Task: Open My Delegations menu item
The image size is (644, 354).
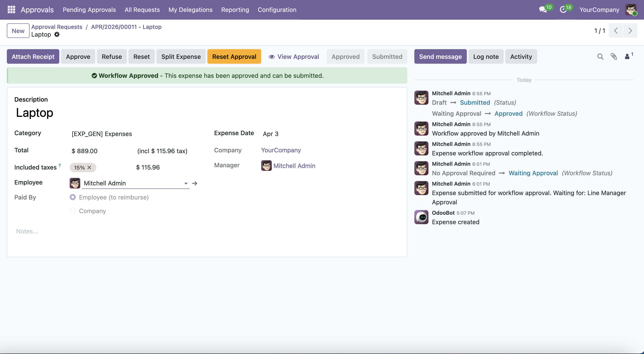Action: tap(190, 9)
